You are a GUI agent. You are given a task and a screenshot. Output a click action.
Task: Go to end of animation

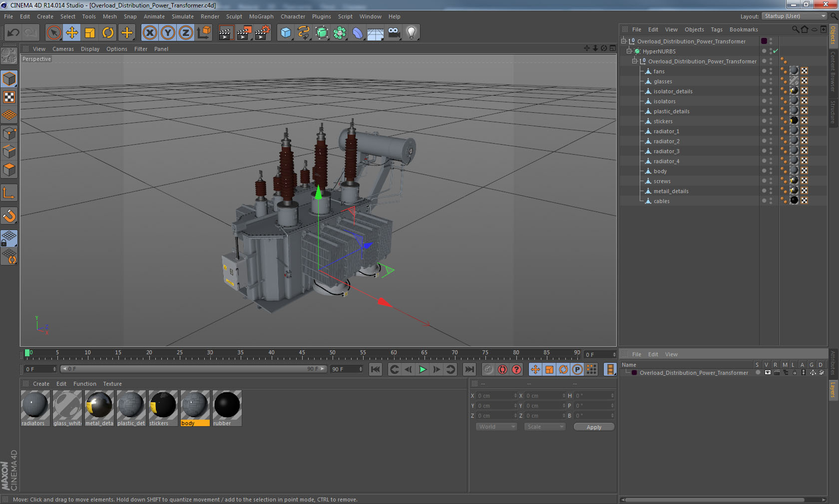coord(469,369)
